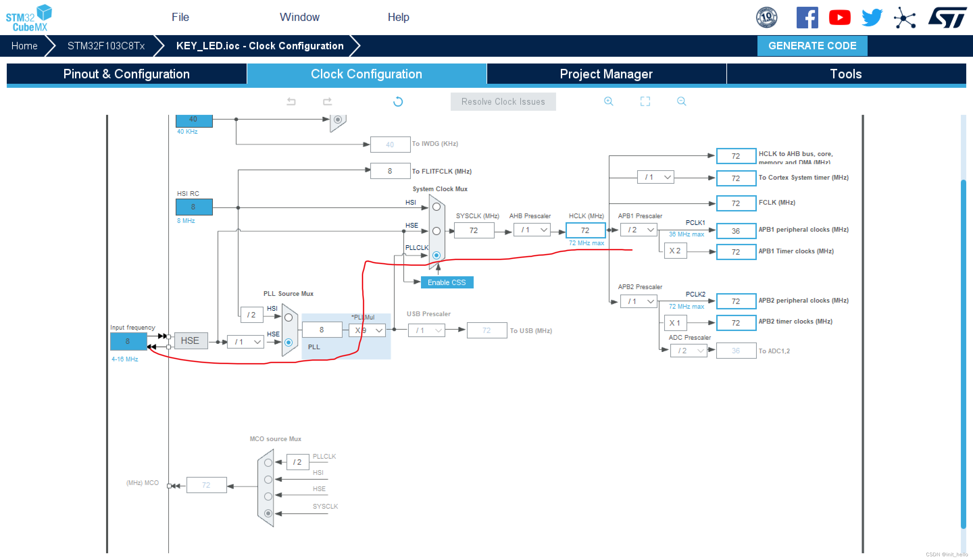Open the Facebook icon link
This screenshot has height=560, width=973.
tap(807, 17)
